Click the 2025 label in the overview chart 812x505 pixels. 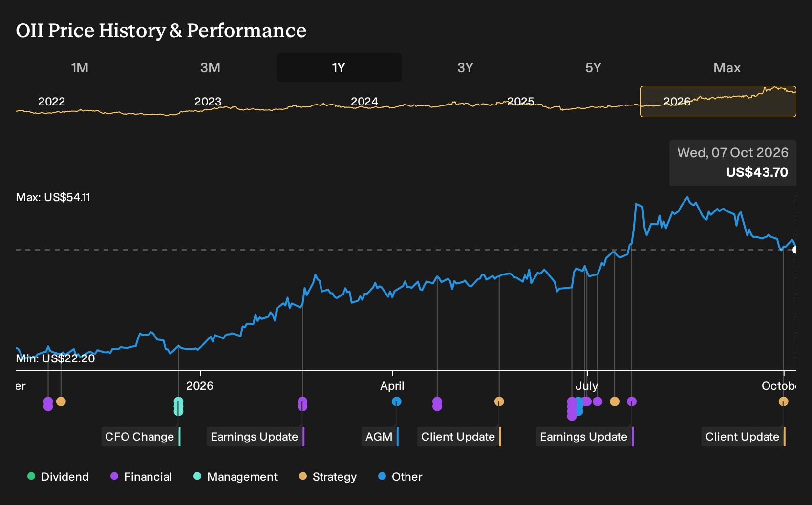click(x=521, y=102)
